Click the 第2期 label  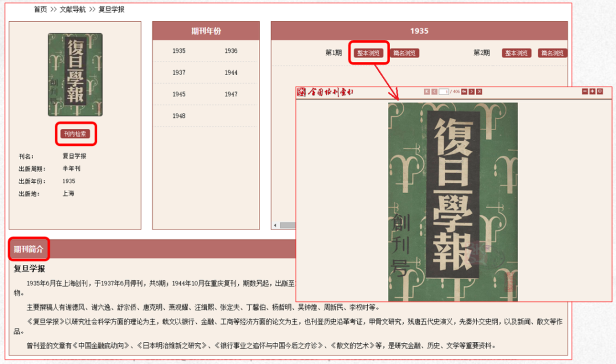481,53
